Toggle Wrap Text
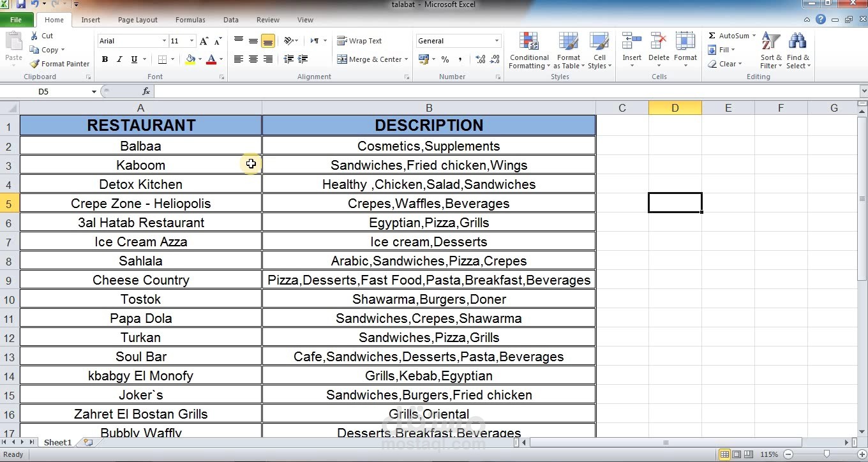This screenshot has height=462, width=868. pos(360,41)
